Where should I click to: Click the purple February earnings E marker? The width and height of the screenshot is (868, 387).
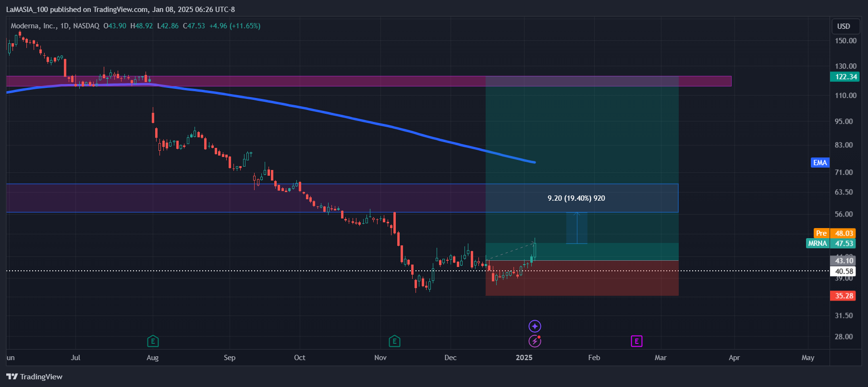[x=636, y=341]
